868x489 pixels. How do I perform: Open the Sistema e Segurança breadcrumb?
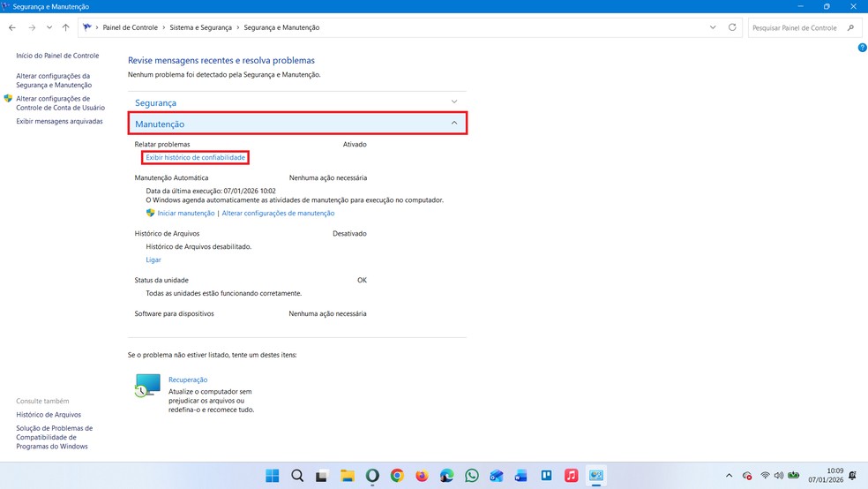click(x=200, y=27)
